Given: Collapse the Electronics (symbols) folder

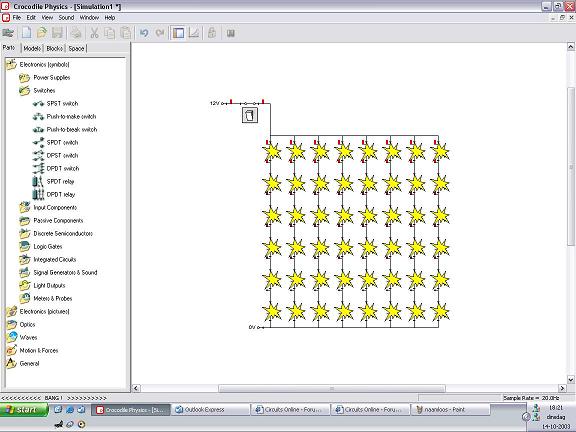Looking at the screenshot, I should click(11, 65).
